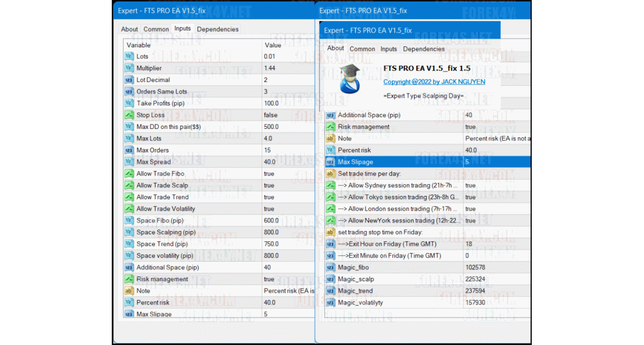Screen dimensions: 644x345
Task: Click the 123 icon beside Magic_fibo
Action: pos(330,267)
